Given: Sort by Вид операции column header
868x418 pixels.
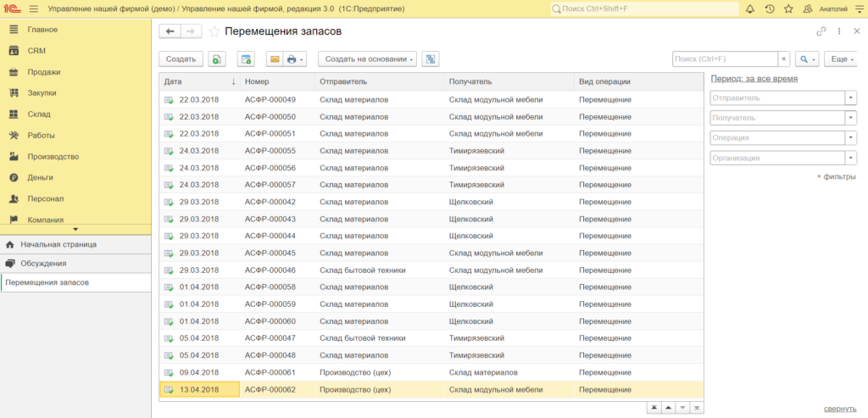Looking at the screenshot, I should coord(639,81).
